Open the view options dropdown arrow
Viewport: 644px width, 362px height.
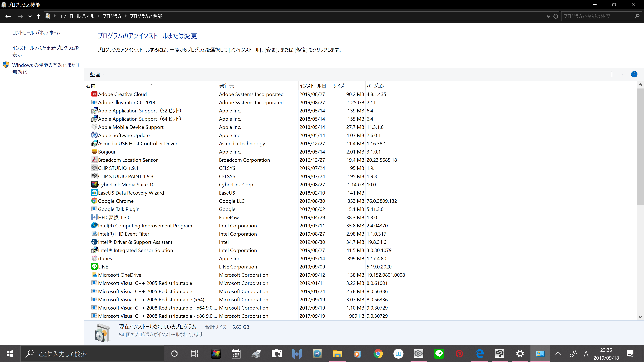[x=622, y=74]
